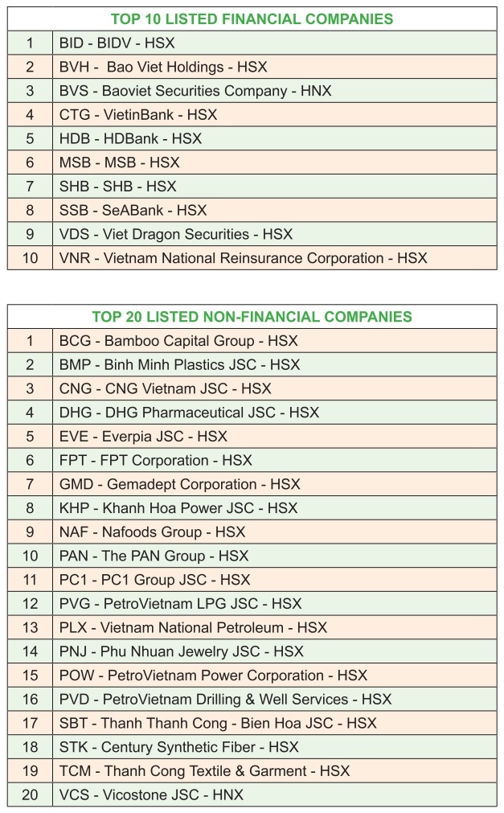Select the Nafoods Group row
The image size is (504, 813).
tap(152, 532)
